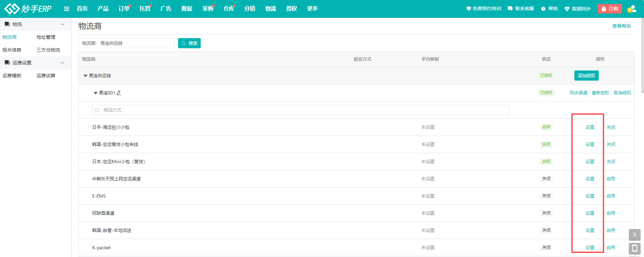644x257 pixels.
Task: Click the hamburger menu icon beside the logo
Action: [x=67, y=9]
